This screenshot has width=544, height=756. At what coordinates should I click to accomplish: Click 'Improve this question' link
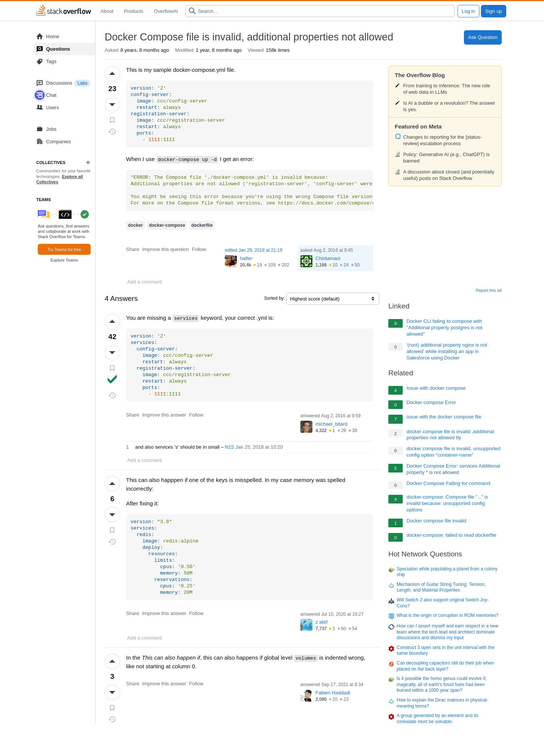click(165, 249)
